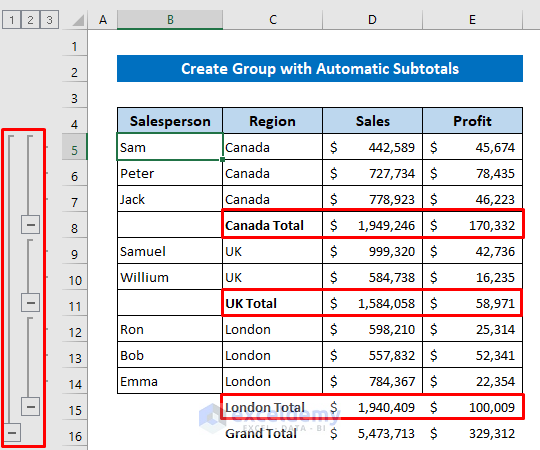This screenshot has width=540, height=450.
Task: Select the Canada Total cell
Action: click(272, 225)
